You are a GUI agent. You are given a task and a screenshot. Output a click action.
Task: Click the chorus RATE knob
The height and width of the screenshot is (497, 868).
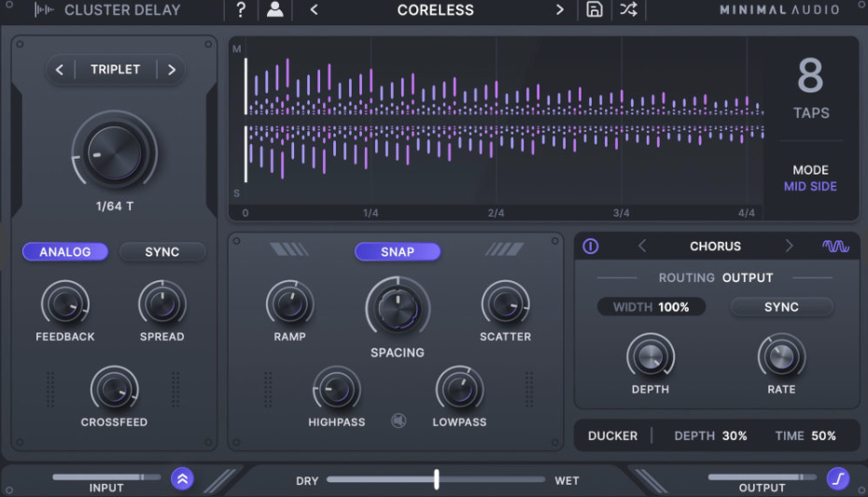click(x=781, y=357)
